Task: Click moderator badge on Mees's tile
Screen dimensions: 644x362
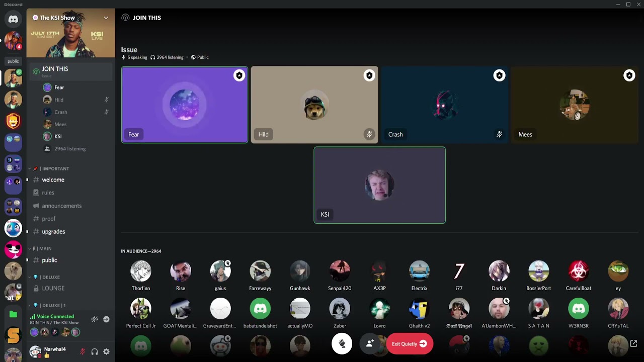Action: [x=629, y=75]
